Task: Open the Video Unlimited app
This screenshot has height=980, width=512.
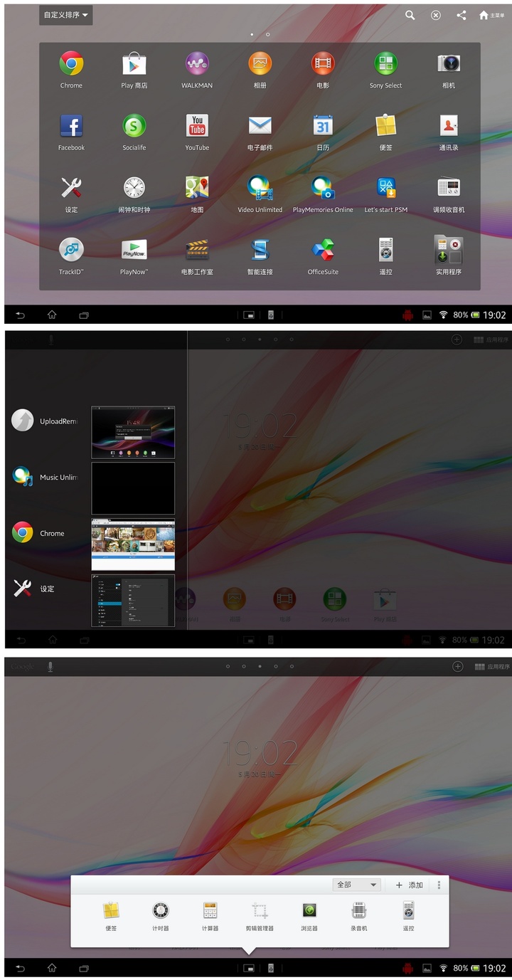Action: pos(260,194)
